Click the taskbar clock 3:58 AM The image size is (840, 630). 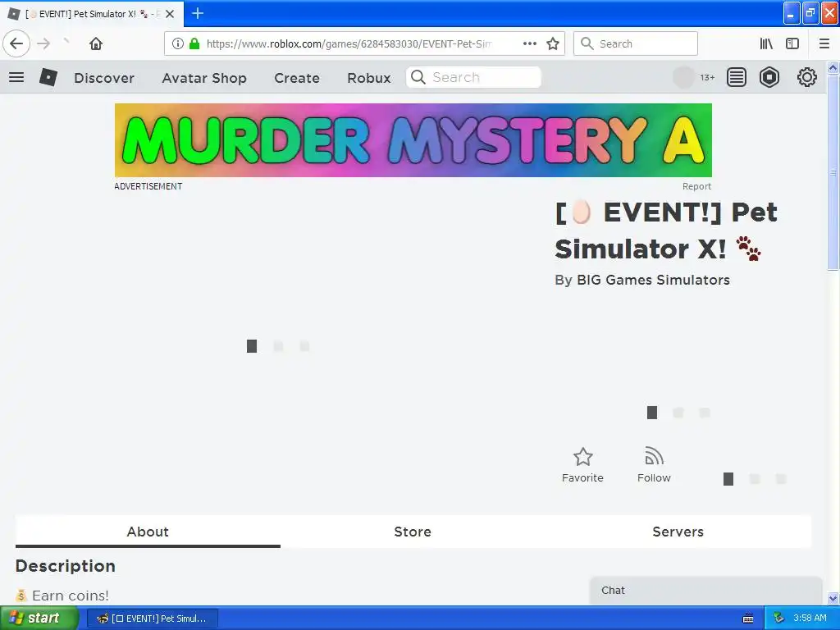click(810, 619)
